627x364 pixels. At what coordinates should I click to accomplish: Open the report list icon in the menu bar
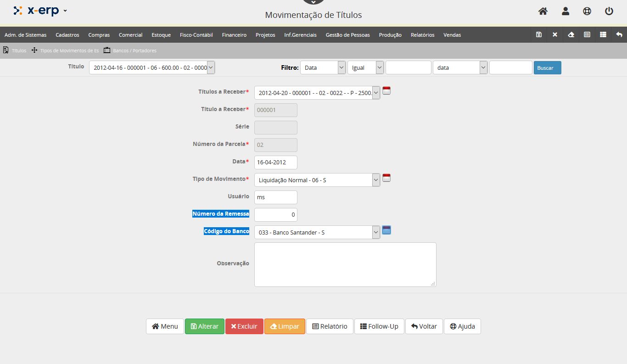pyautogui.click(x=587, y=34)
